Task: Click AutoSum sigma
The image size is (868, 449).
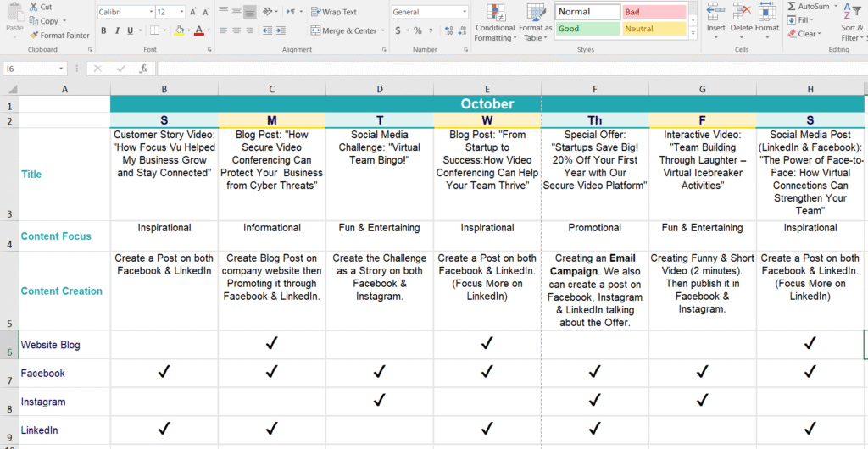Action: [792, 7]
